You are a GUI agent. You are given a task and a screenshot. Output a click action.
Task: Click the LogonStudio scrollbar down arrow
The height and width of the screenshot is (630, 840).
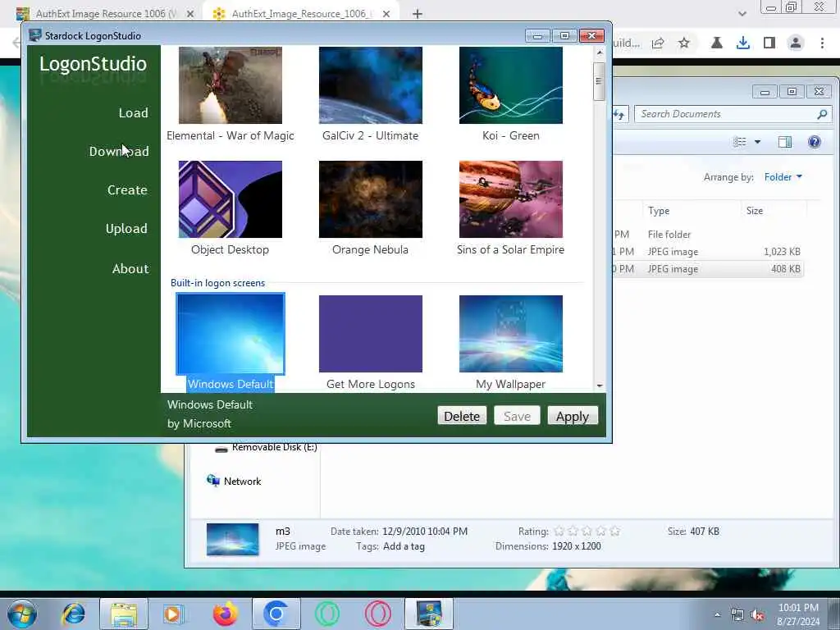pos(600,386)
